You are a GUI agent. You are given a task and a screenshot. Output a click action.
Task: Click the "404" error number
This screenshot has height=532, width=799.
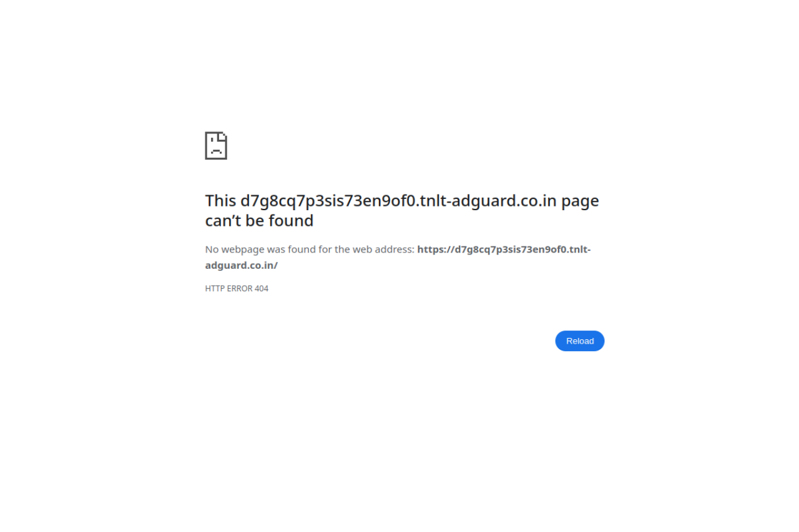(x=262, y=289)
